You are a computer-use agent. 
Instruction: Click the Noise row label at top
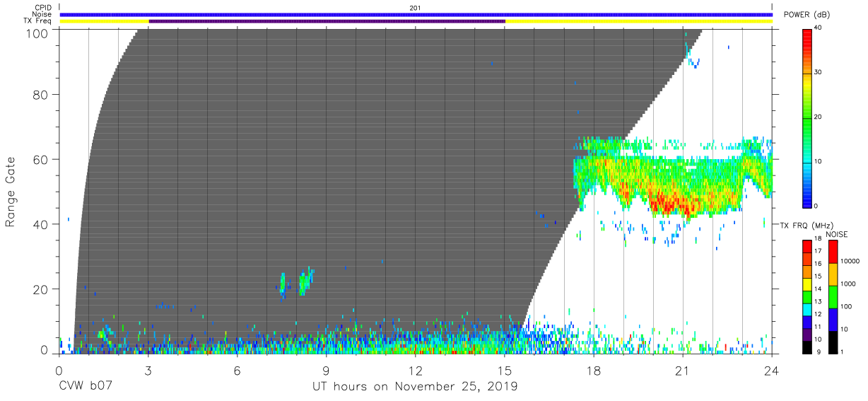[43, 14]
